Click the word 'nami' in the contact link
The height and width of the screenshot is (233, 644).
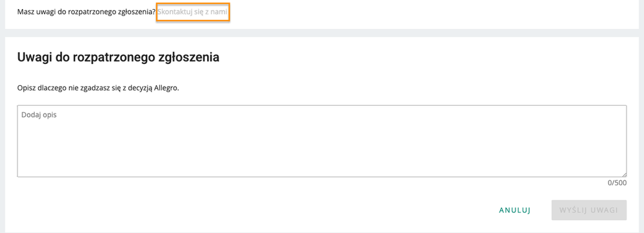219,12
